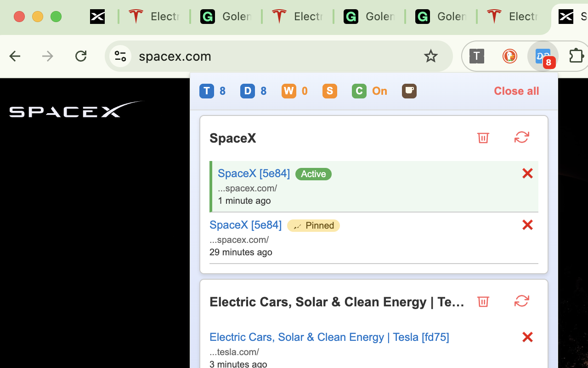Delete the SpaceX tab group with the trash icon

coord(483,138)
